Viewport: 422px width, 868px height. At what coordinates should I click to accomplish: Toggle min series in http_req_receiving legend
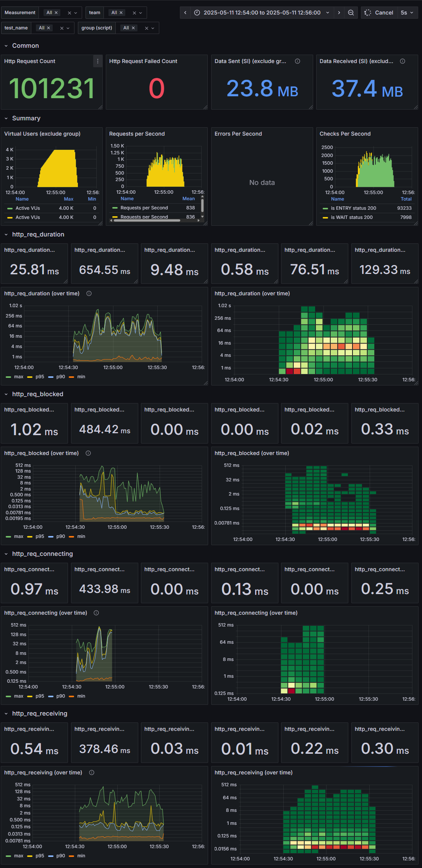(x=77, y=856)
